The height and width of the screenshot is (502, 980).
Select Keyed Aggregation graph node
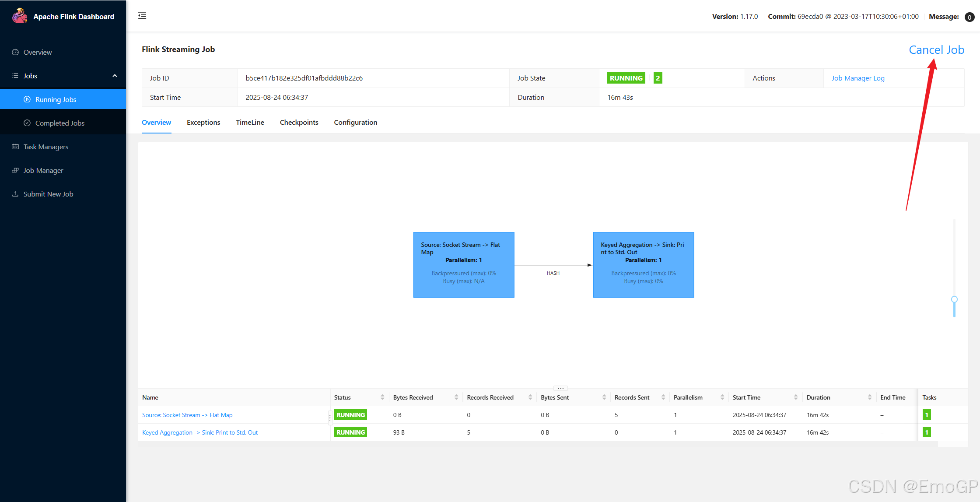[x=643, y=265]
